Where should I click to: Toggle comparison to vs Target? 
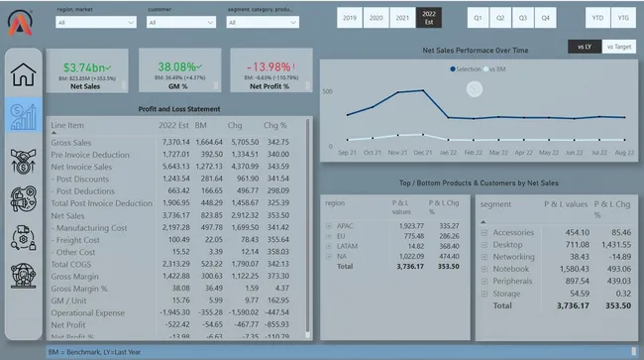619,47
